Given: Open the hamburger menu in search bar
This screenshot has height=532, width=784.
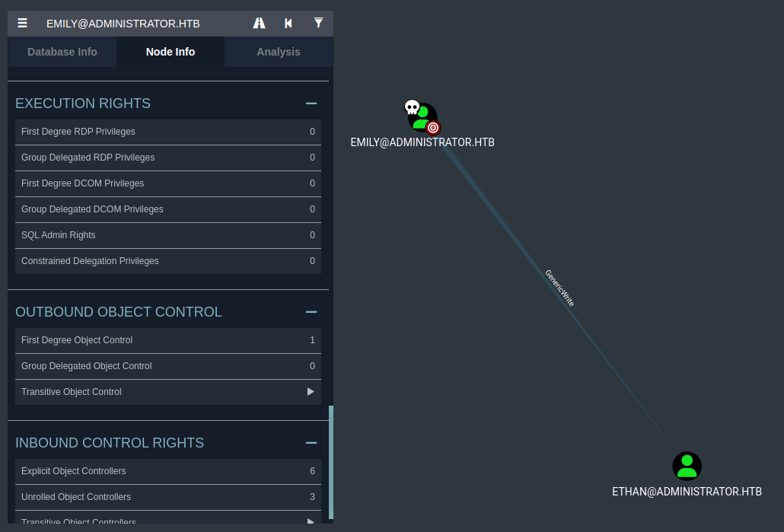Looking at the screenshot, I should (x=22, y=23).
